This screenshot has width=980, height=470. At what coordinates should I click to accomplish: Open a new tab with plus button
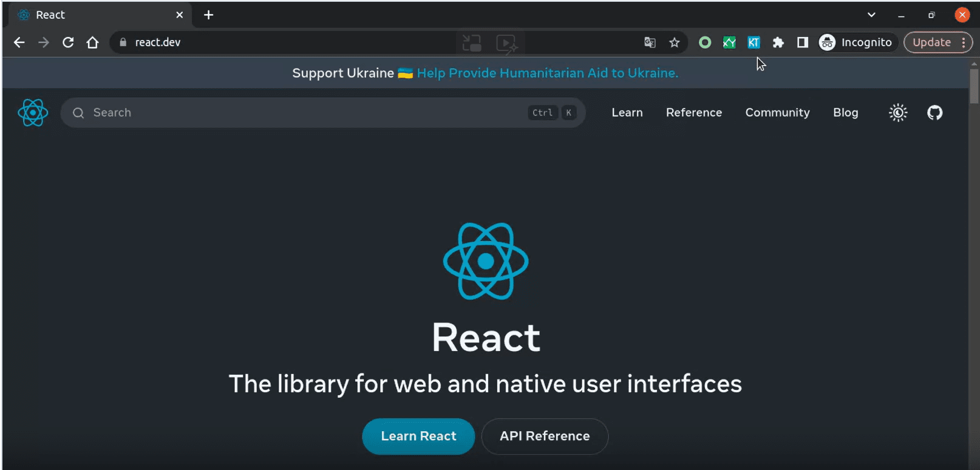208,15
